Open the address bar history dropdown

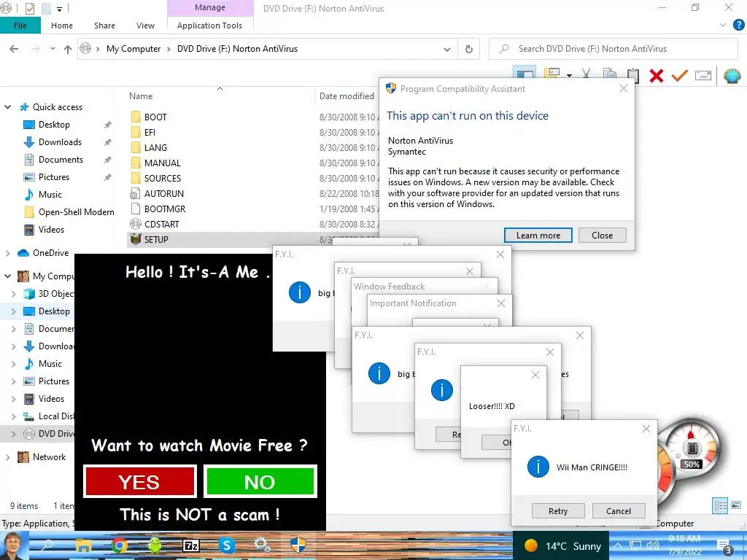coord(447,49)
